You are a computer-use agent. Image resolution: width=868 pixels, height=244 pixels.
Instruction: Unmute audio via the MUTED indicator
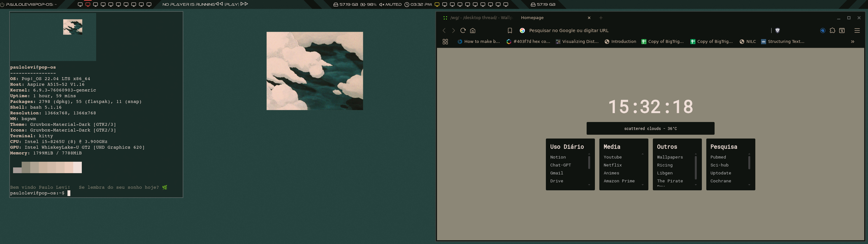[390, 5]
